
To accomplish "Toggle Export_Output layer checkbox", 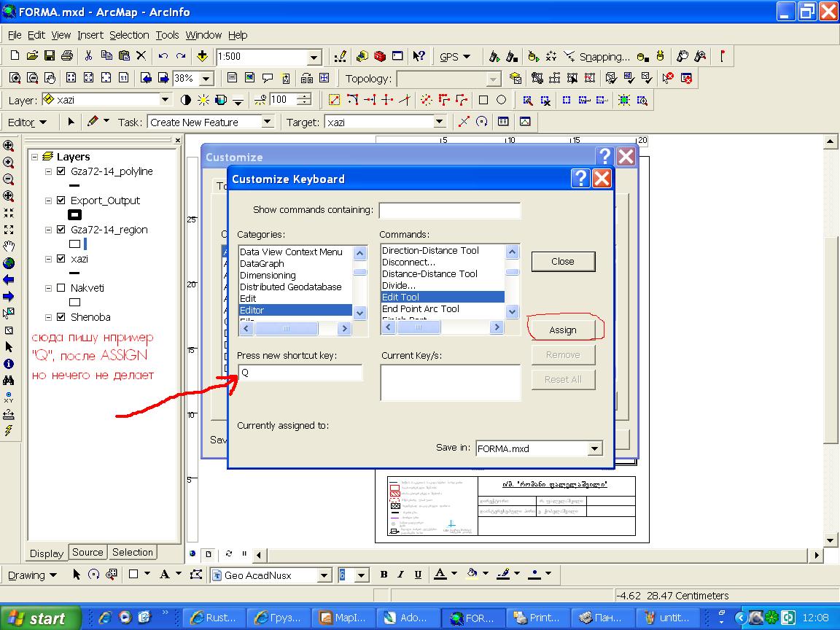I will [61, 201].
